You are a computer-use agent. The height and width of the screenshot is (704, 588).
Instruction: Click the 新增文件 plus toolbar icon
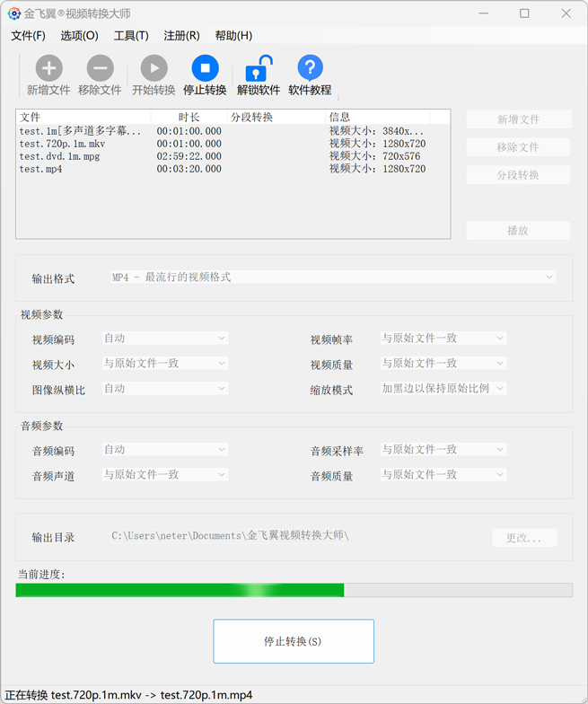48,68
